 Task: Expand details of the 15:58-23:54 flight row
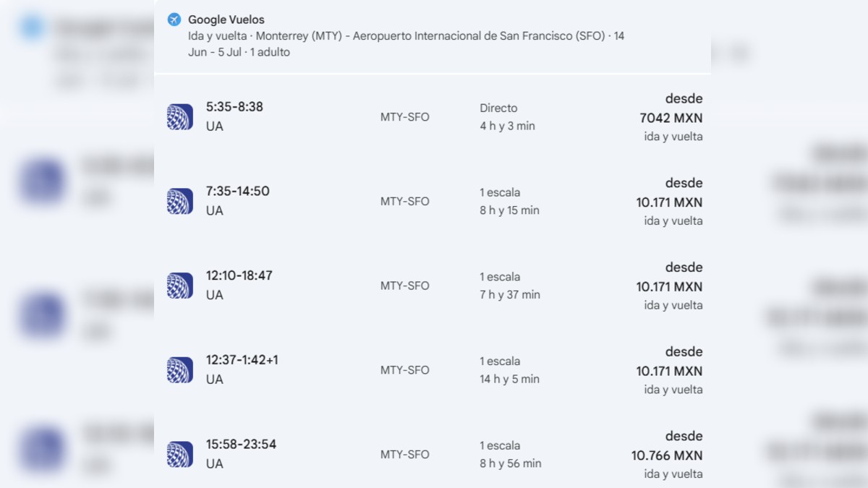(x=434, y=453)
